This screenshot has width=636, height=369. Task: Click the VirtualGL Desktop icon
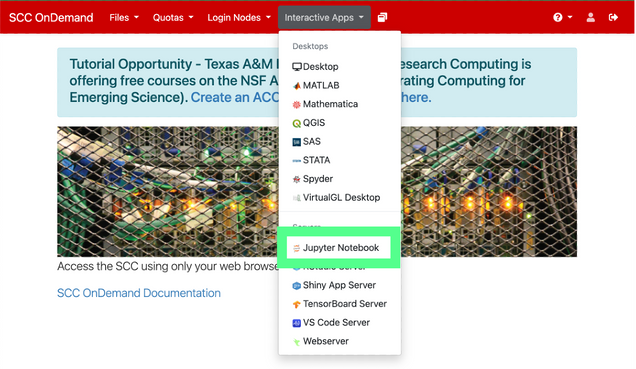coord(297,198)
